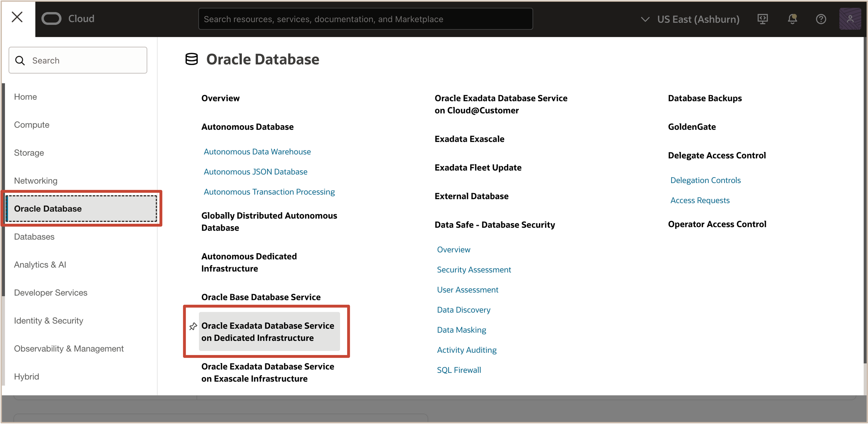This screenshot has width=868, height=424.
Task: Open the SQL Firewall link
Action: click(459, 370)
